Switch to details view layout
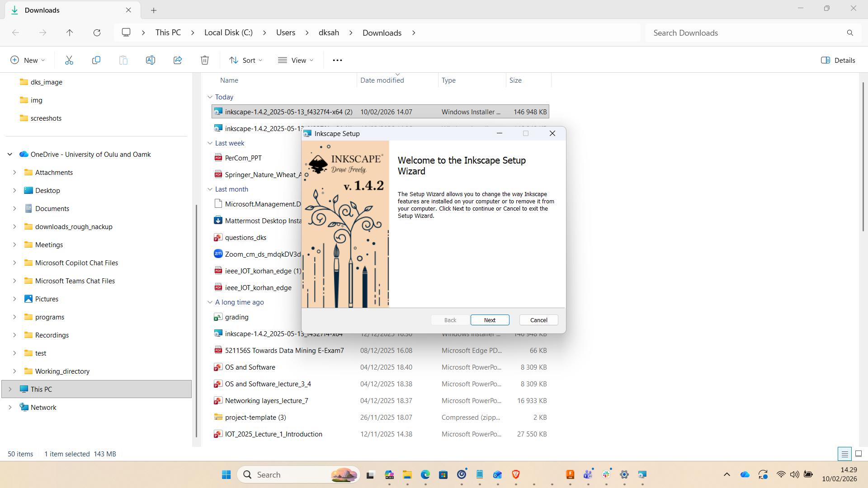This screenshot has height=488, width=868. pos(845,454)
